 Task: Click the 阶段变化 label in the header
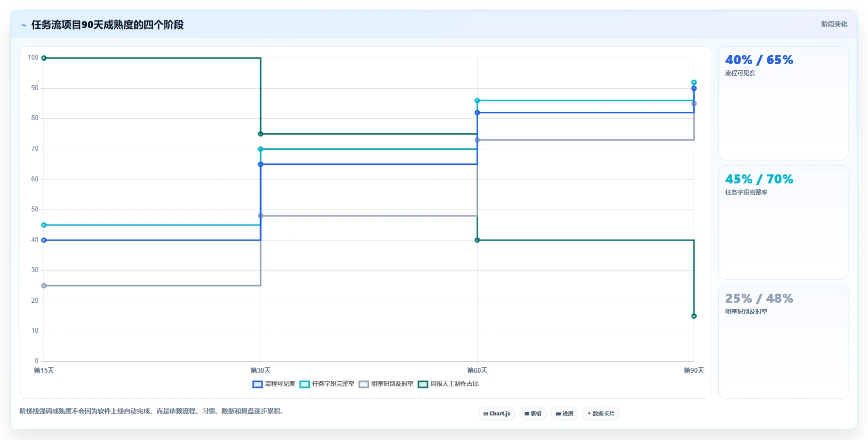pos(834,24)
